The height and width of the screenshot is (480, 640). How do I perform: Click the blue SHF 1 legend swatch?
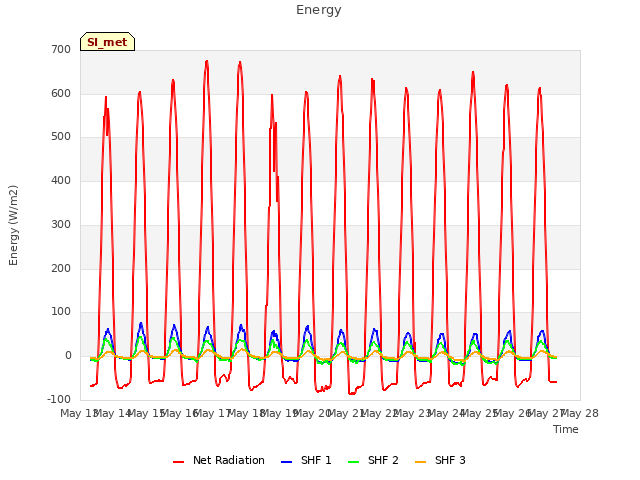(x=287, y=462)
